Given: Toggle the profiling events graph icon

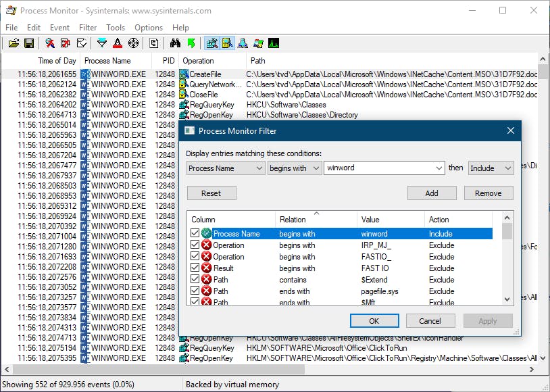Looking at the screenshot, I should coord(274,43).
